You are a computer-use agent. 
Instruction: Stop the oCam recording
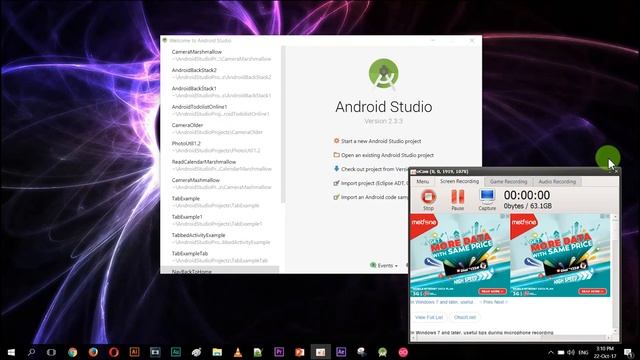click(x=428, y=200)
